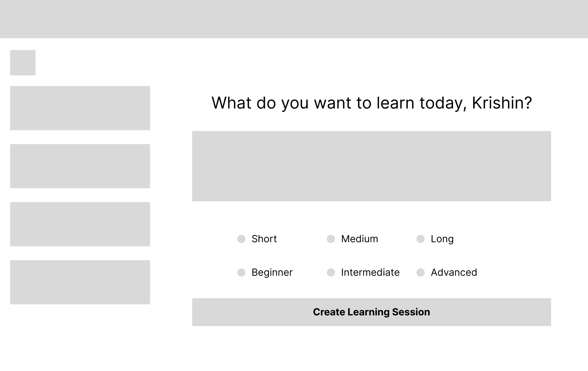Click the 'Long' text label
This screenshot has width=588, height=371.
pos(442,239)
